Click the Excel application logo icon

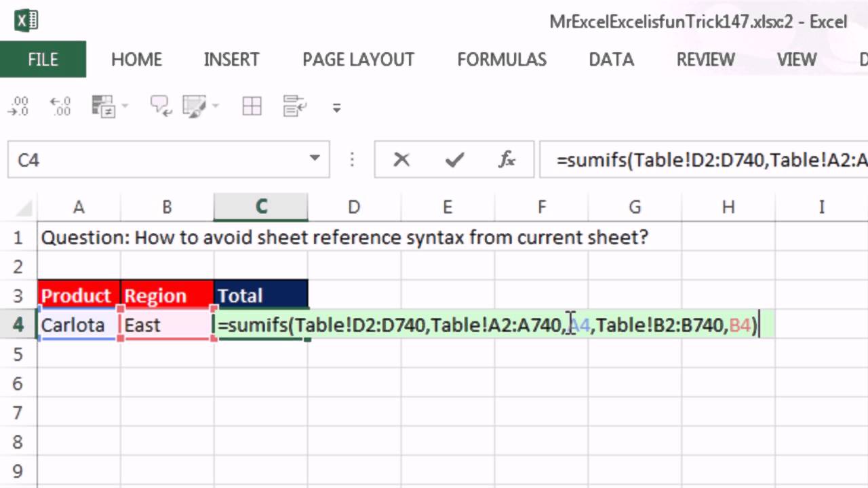click(26, 22)
